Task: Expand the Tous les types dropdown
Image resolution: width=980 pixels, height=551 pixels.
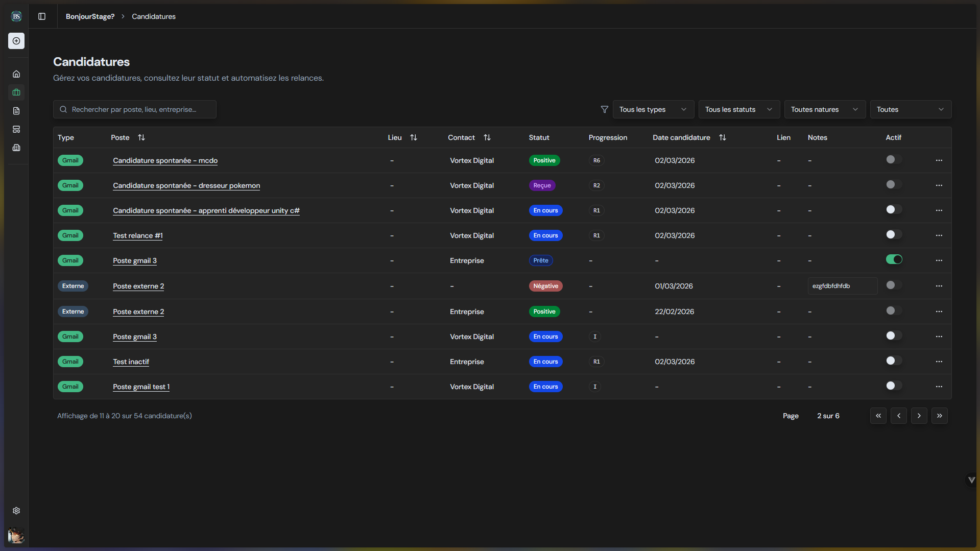Action: 653,109
